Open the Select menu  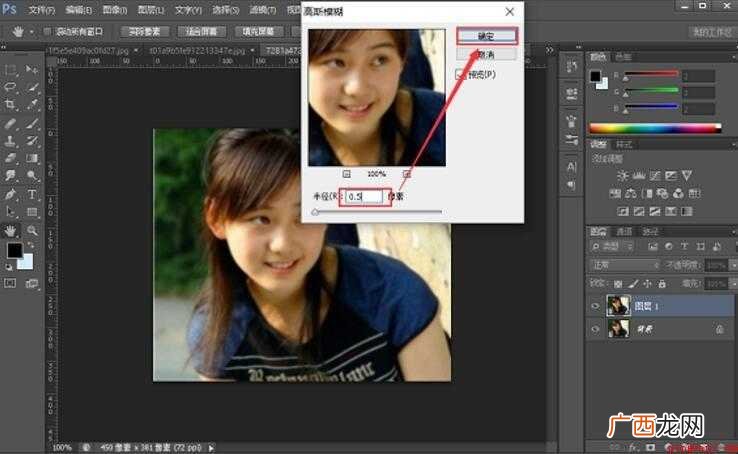tap(225, 9)
